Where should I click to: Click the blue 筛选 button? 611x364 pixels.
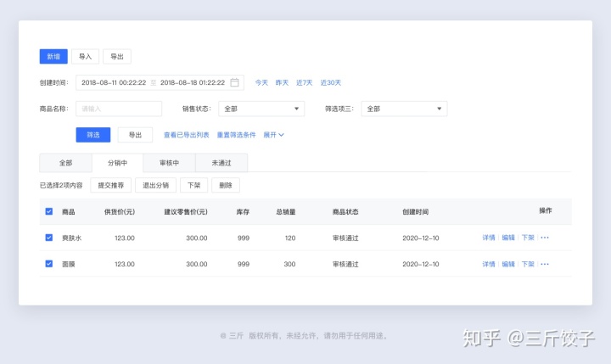tap(93, 135)
